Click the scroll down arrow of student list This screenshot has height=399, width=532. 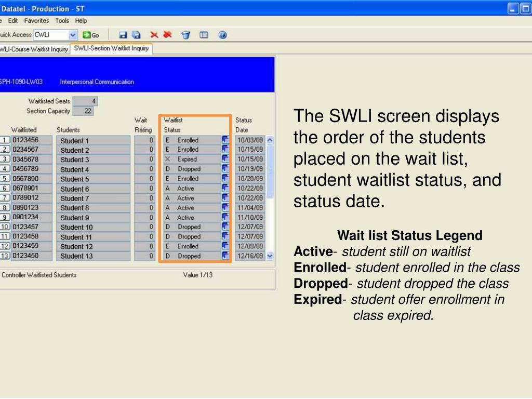(270, 256)
